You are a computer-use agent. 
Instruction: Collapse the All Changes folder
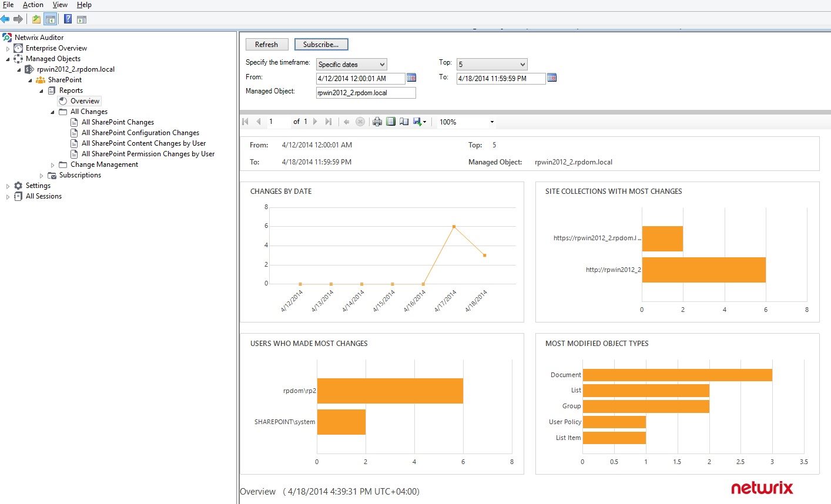pos(52,112)
